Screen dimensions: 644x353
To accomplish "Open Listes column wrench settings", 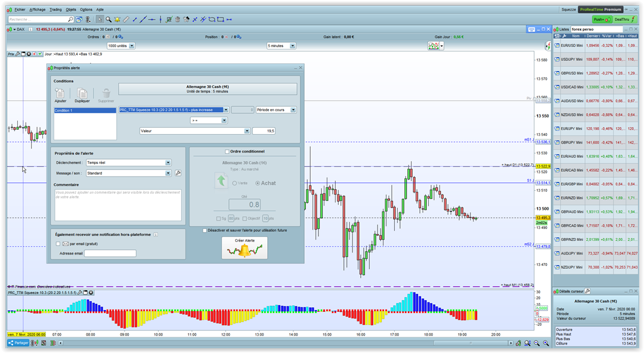I will [x=564, y=36].
